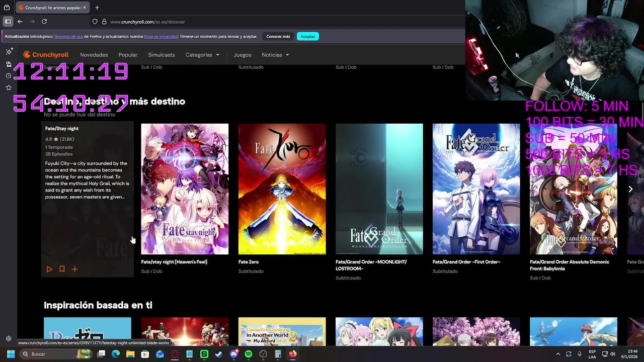Viewport: 644px width, 362px height.
Task: Open Campfire Cooking in Another World thumbnail
Action: pos(282,331)
